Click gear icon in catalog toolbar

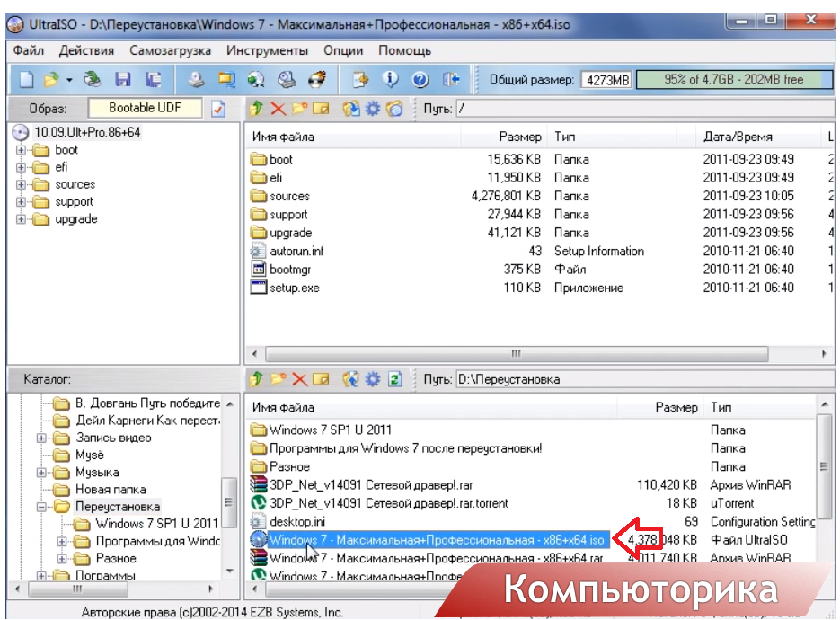pos(373,379)
